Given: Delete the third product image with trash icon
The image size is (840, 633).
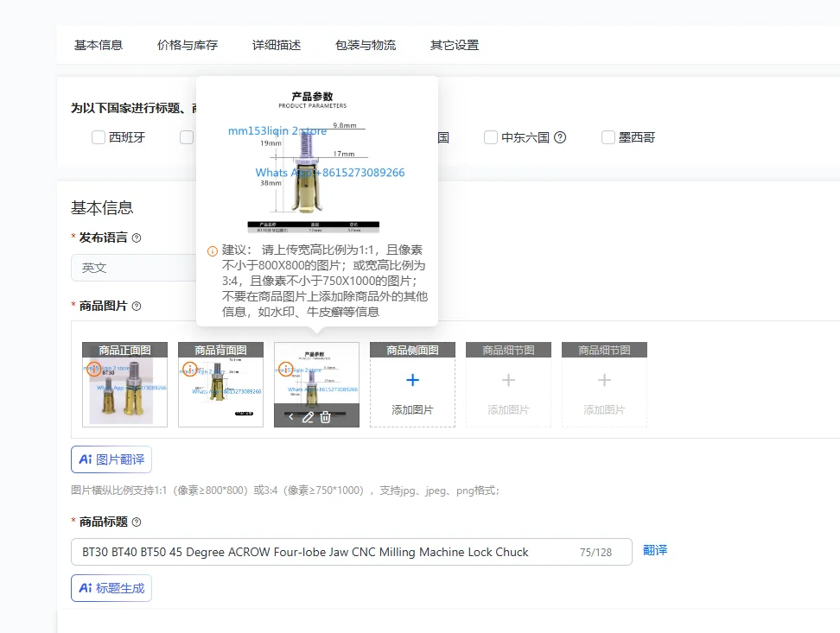Looking at the screenshot, I should point(325,417).
